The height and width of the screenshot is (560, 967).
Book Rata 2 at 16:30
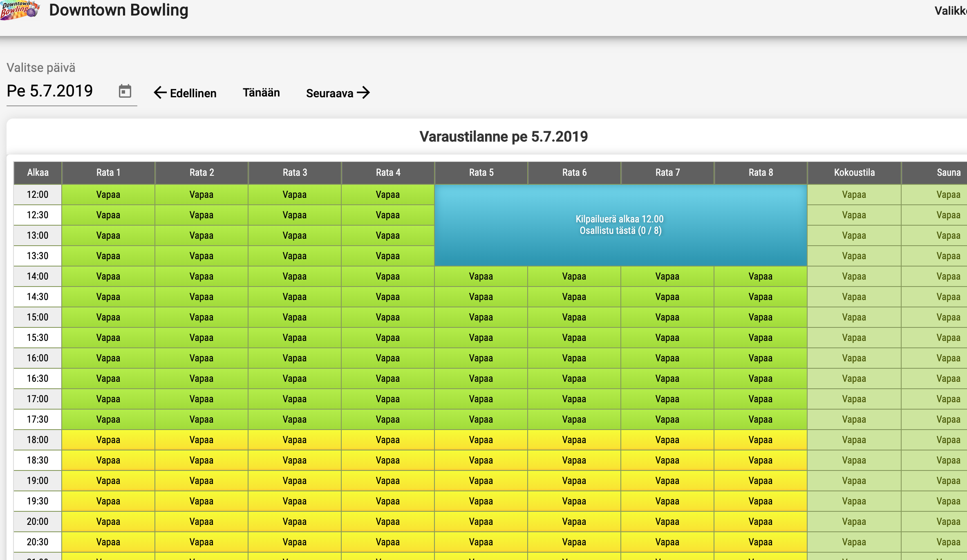(x=201, y=379)
